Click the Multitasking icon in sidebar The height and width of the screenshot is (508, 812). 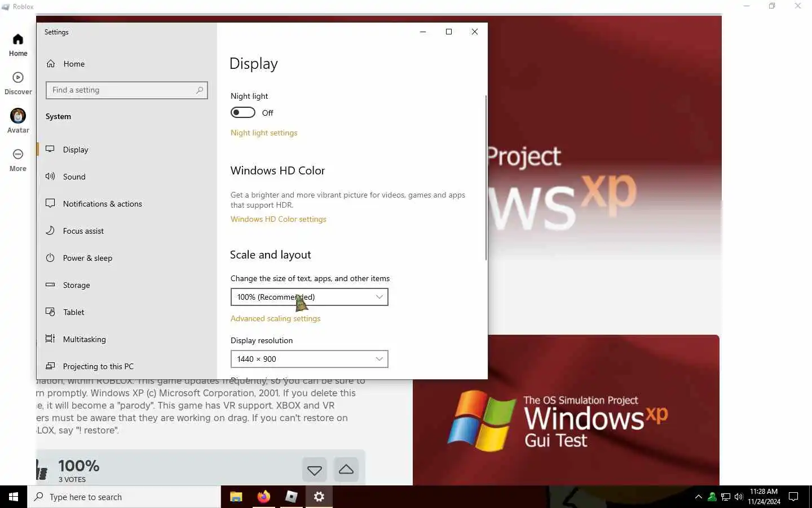pos(50,339)
